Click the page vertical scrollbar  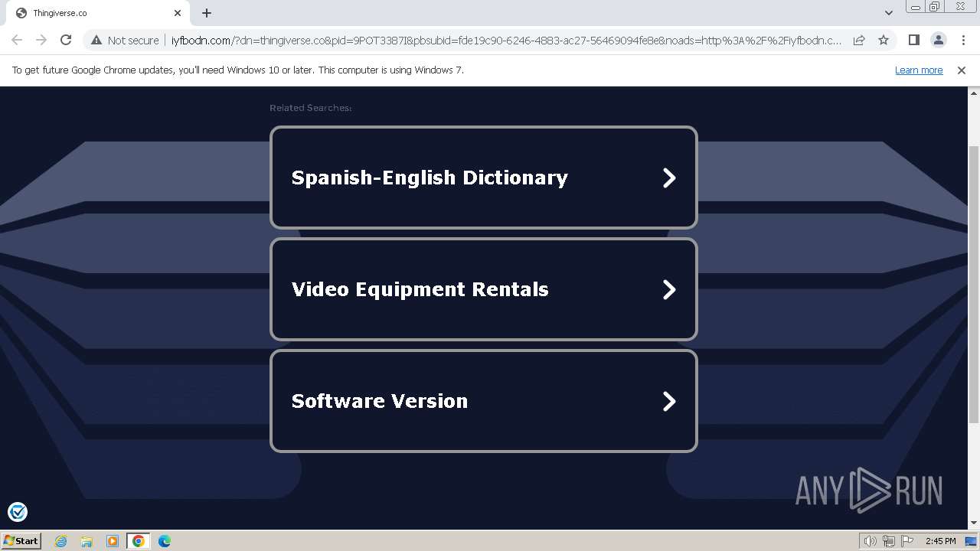[974, 283]
